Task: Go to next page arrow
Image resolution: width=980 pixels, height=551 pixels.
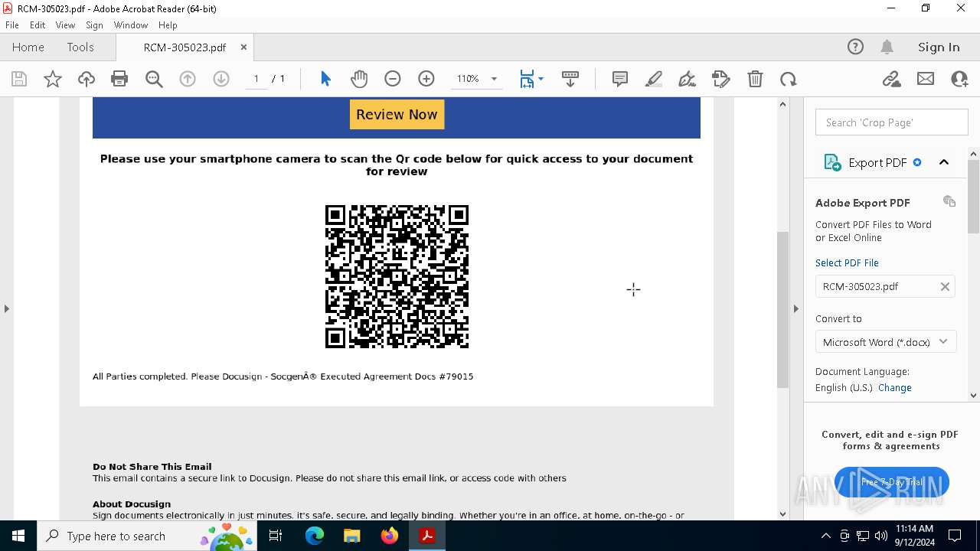Action: tap(221, 79)
